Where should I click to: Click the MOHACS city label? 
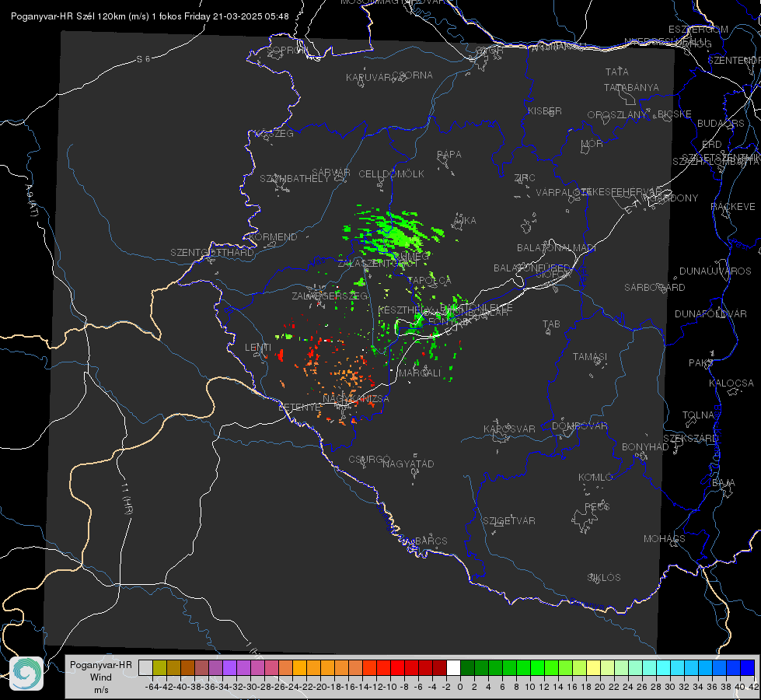[x=665, y=539]
